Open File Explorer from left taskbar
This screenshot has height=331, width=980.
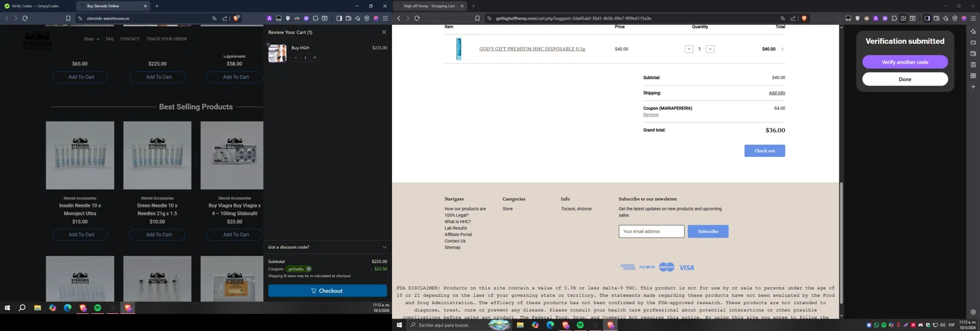[x=37, y=307]
